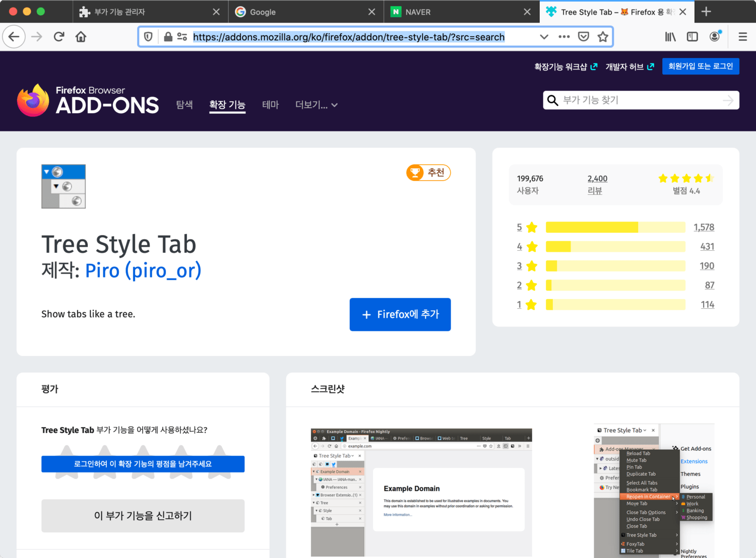Open the Firefox home page

[x=81, y=37]
